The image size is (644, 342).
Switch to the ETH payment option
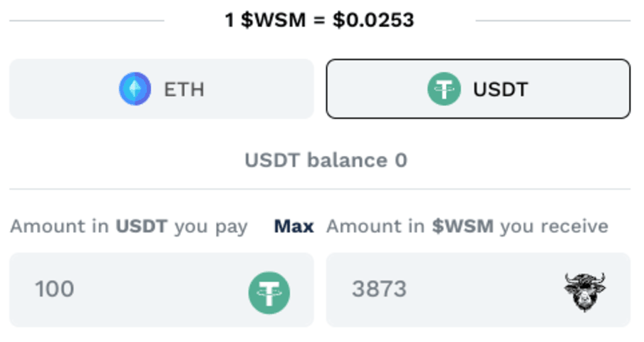[161, 89]
